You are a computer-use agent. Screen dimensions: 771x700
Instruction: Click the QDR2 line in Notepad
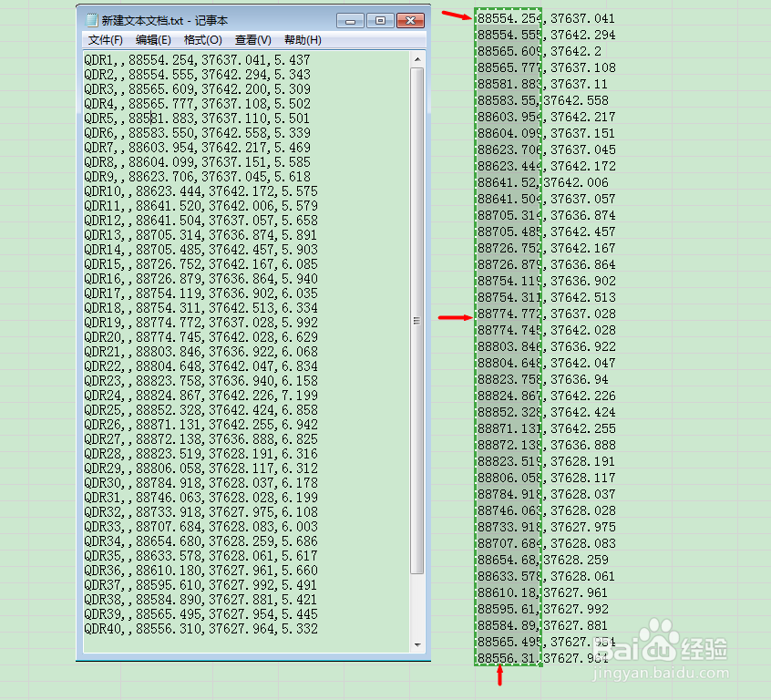[197, 75]
